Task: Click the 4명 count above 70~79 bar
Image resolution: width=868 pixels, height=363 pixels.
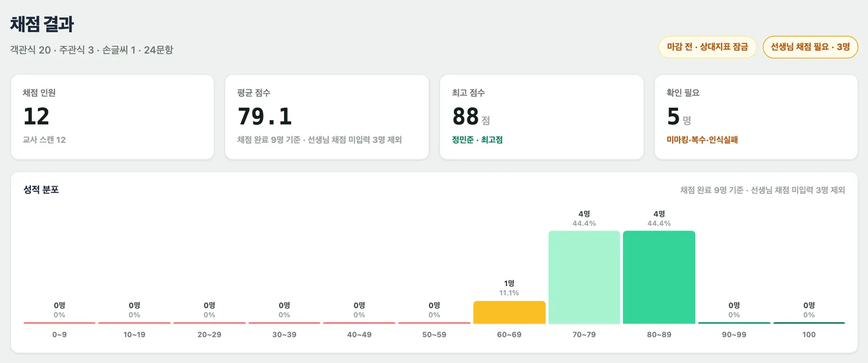Action: pyautogui.click(x=584, y=214)
